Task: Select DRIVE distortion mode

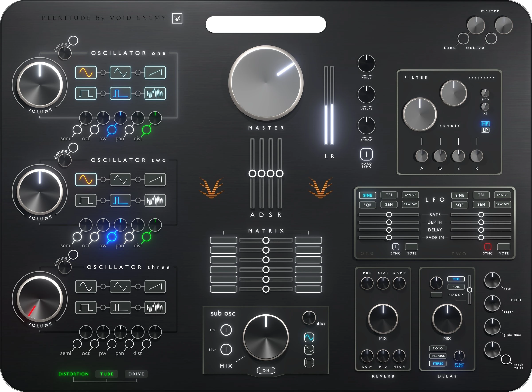Action: tap(136, 374)
